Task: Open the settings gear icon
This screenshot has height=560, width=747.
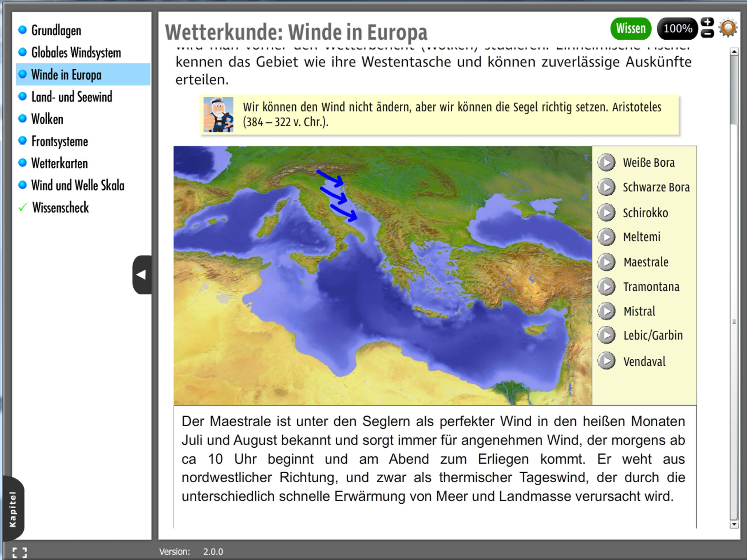Action: [x=728, y=28]
